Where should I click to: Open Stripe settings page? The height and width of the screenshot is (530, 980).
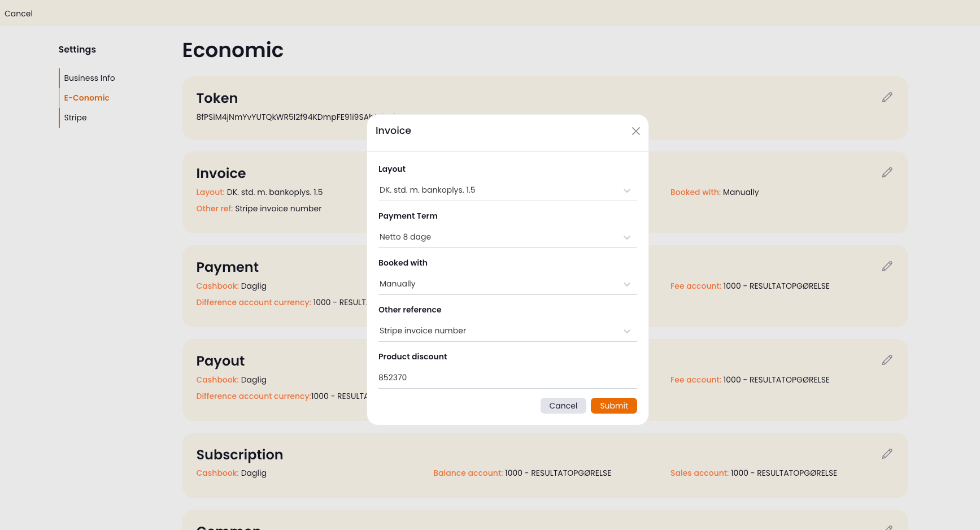pos(75,118)
